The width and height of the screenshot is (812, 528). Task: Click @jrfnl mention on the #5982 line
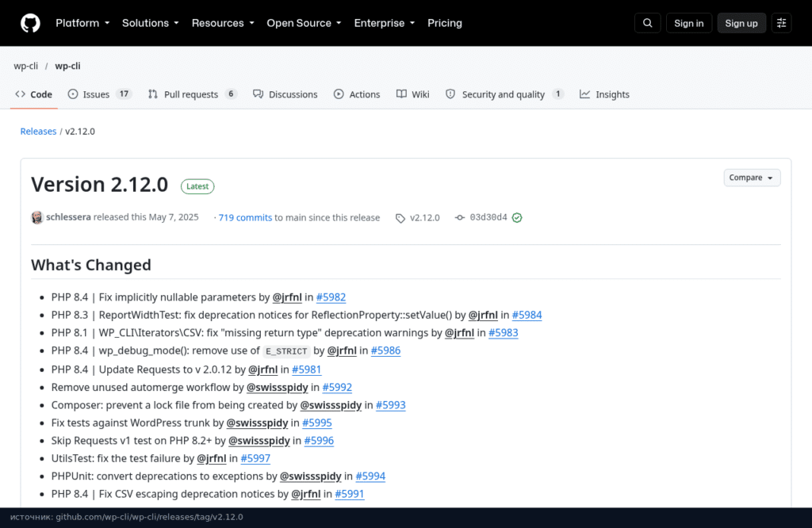(x=287, y=297)
